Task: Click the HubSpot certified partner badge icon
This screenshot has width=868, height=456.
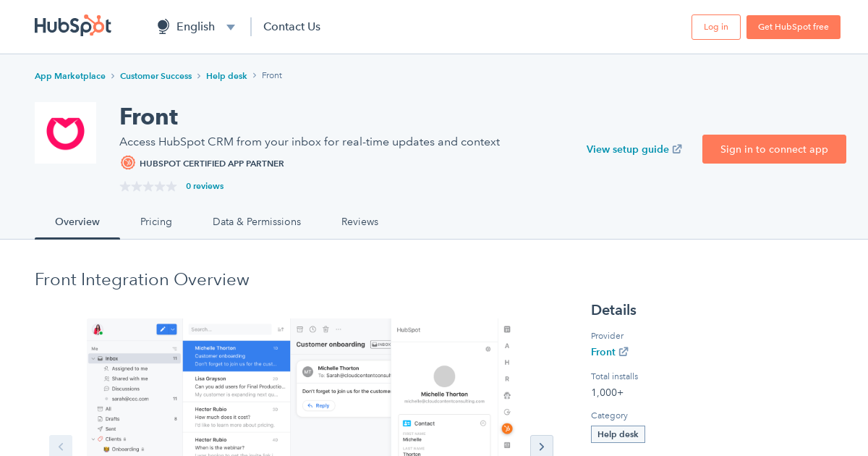Action: click(128, 163)
